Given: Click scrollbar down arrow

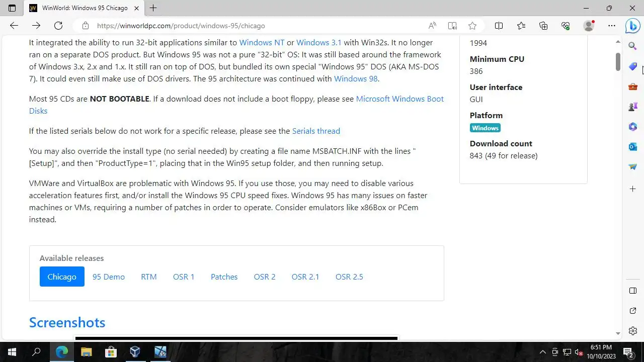Looking at the screenshot, I should tap(618, 333).
